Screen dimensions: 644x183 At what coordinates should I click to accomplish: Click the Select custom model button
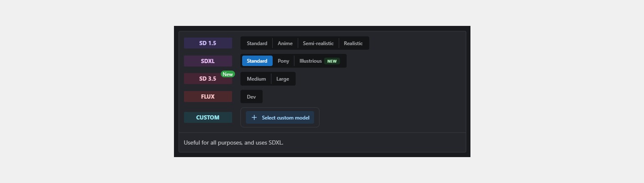[x=280, y=117]
